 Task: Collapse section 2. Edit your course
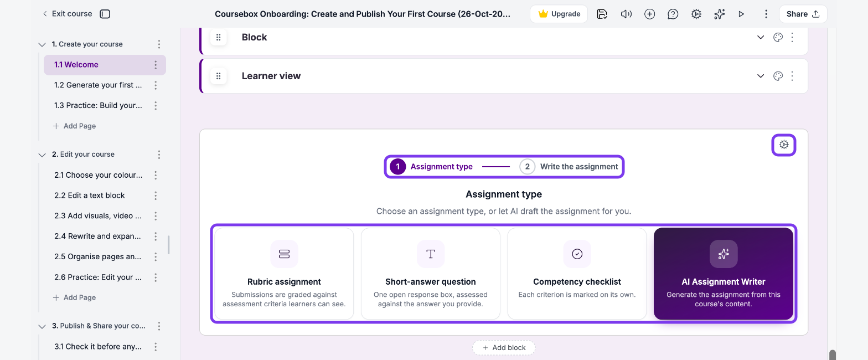click(42, 155)
